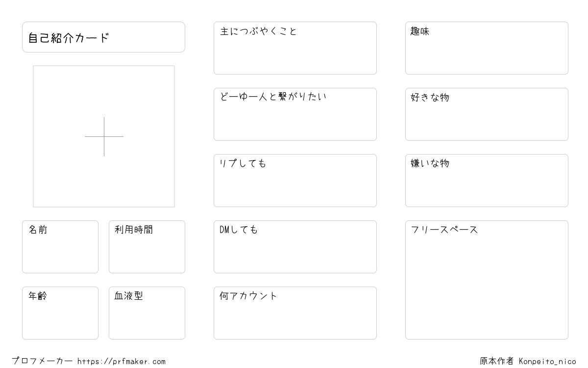Click the 年齢 field
Image resolution: width=588 pixels, height=368 pixels.
click(60, 313)
